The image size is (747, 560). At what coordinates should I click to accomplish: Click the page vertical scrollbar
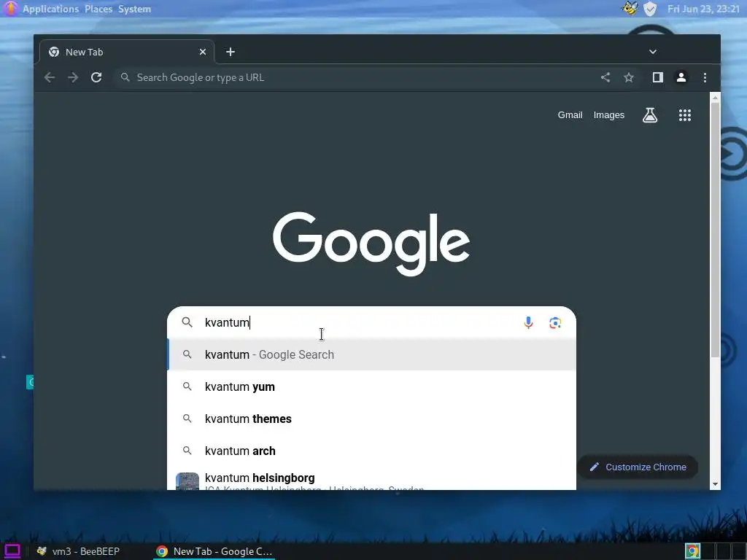715,228
